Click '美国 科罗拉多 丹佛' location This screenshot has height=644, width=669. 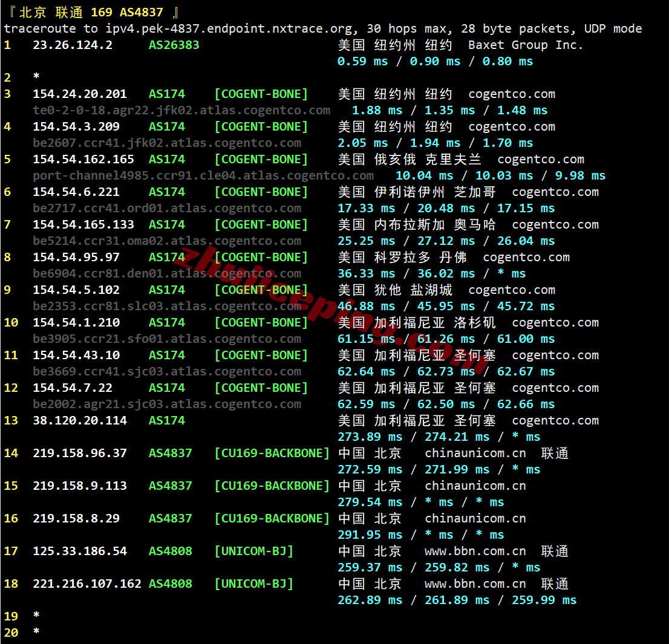pyautogui.click(x=402, y=257)
